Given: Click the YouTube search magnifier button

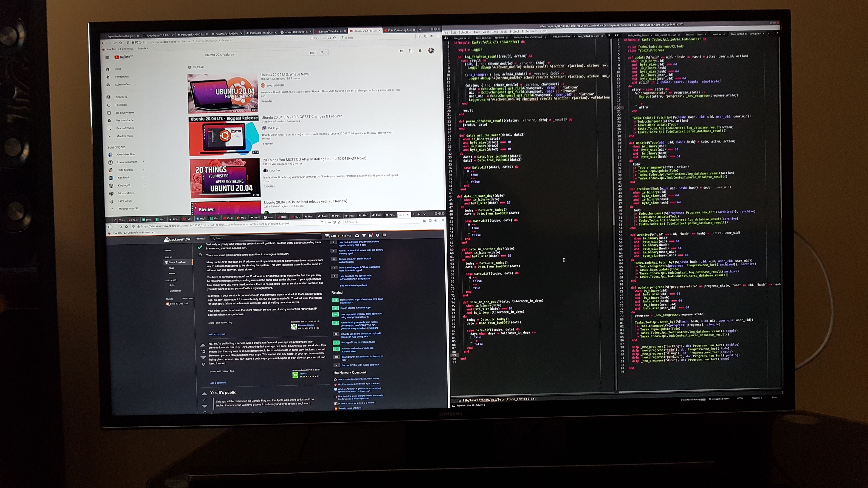Looking at the screenshot, I should [x=322, y=53].
